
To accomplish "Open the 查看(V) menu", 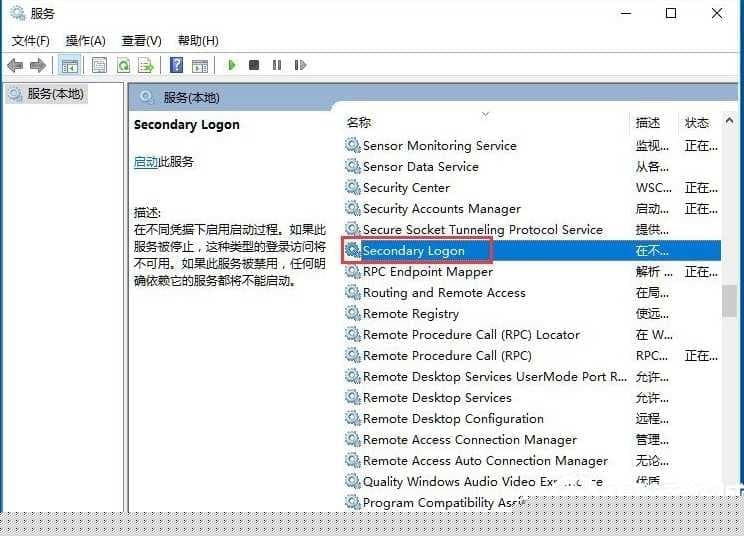I will click(x=141, y=41).
